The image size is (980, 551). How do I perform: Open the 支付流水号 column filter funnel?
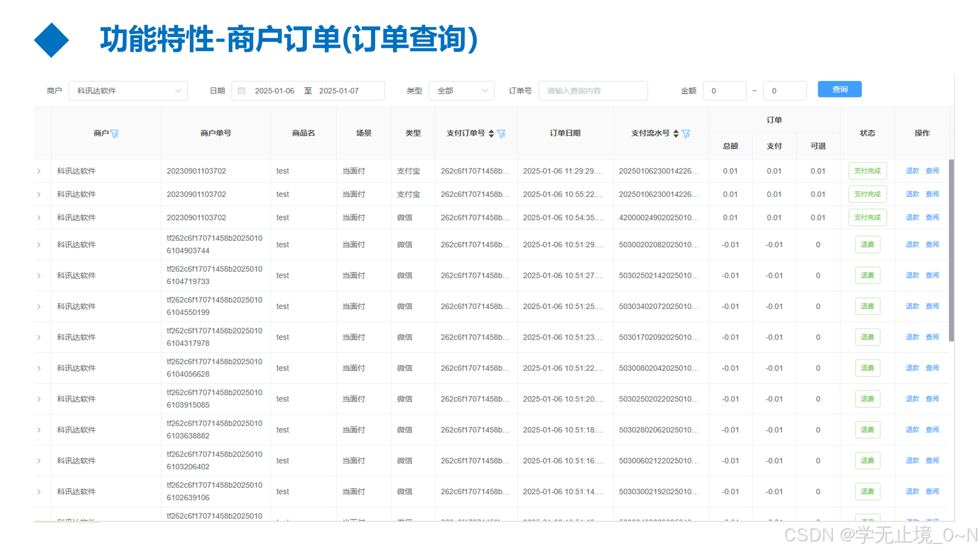pyautogui.click(x=687, y=133)
